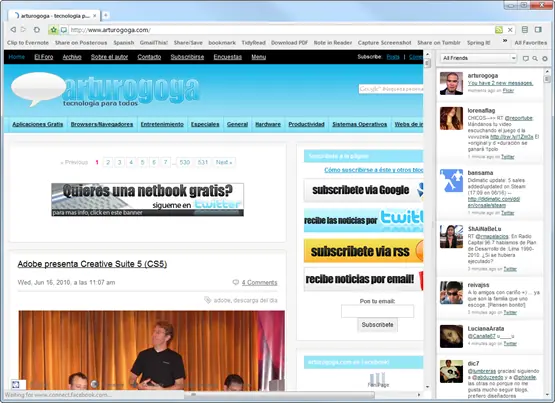The height and width of the screenshot is (403, 555).
Task: Click the search icon in friends sidebar
Action: [x=535, y=58]
